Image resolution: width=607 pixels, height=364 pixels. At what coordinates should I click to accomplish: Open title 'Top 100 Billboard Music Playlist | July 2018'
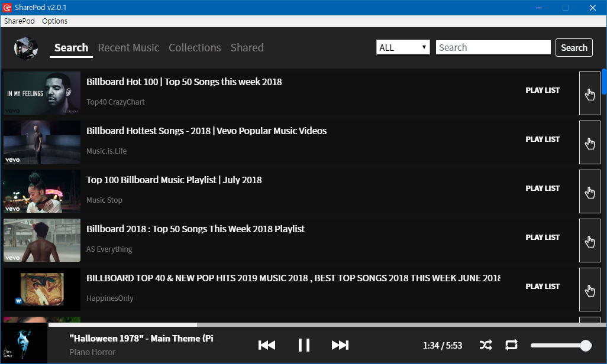coord(174,180)
